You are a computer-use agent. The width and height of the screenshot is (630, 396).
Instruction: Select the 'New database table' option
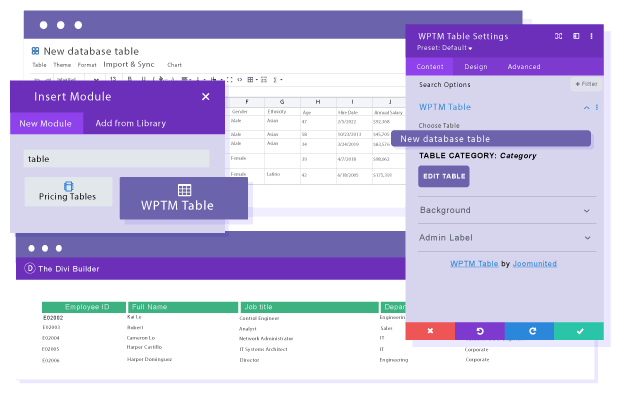[491, 139]
